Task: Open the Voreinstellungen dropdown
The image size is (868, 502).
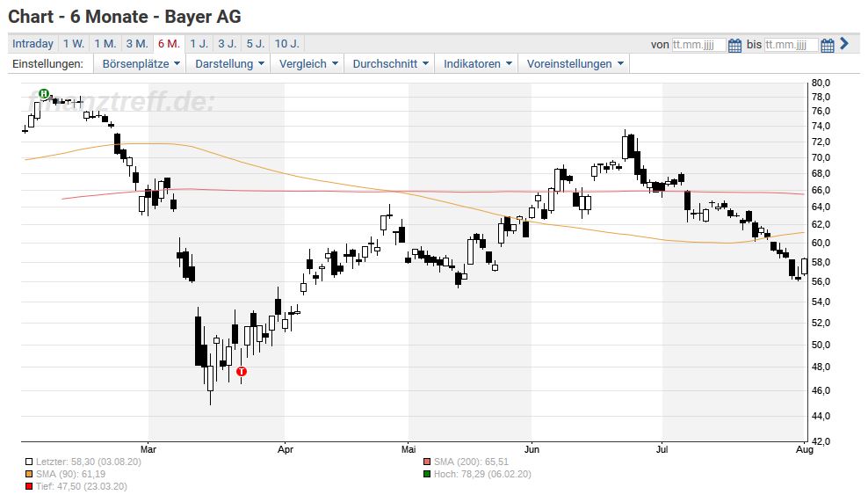Action: pos(575,63)
